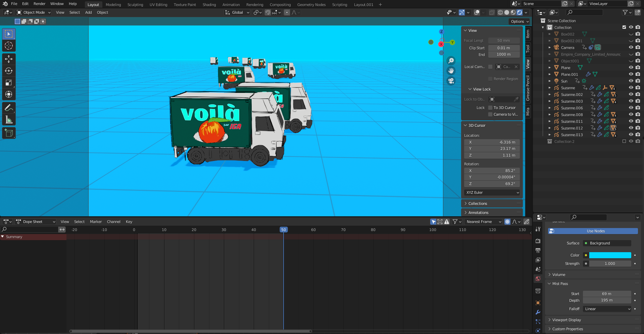Viewport: 644px width, 334px height.
Task: Open the Object Mode dropdown
Action: (x=34, y=12)
